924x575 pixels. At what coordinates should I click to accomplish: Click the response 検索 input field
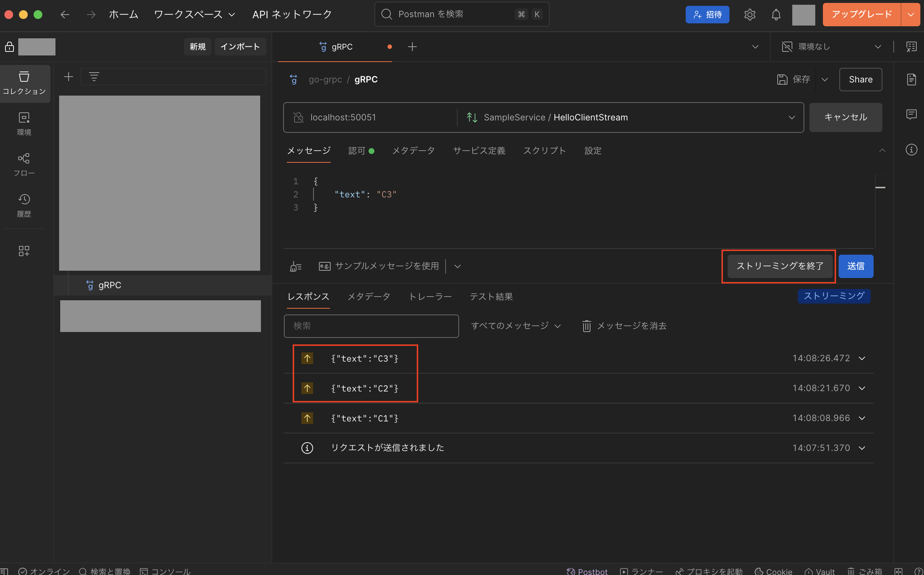371,326
